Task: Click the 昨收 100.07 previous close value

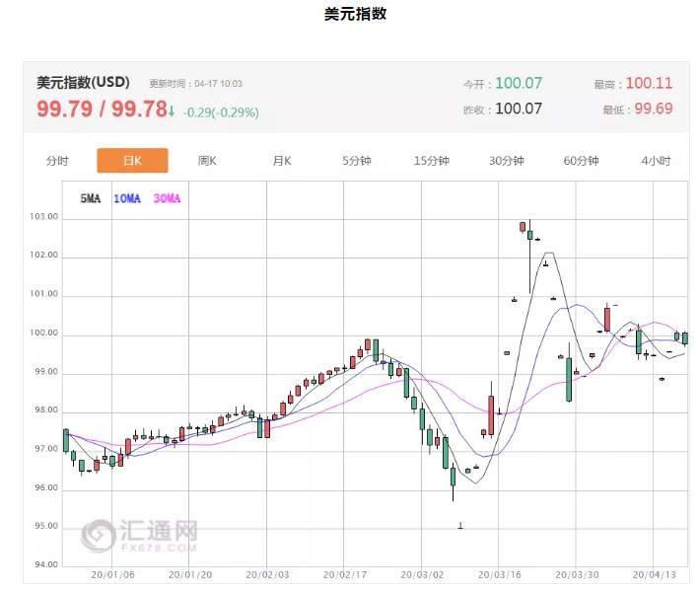Action: point(503,109)
